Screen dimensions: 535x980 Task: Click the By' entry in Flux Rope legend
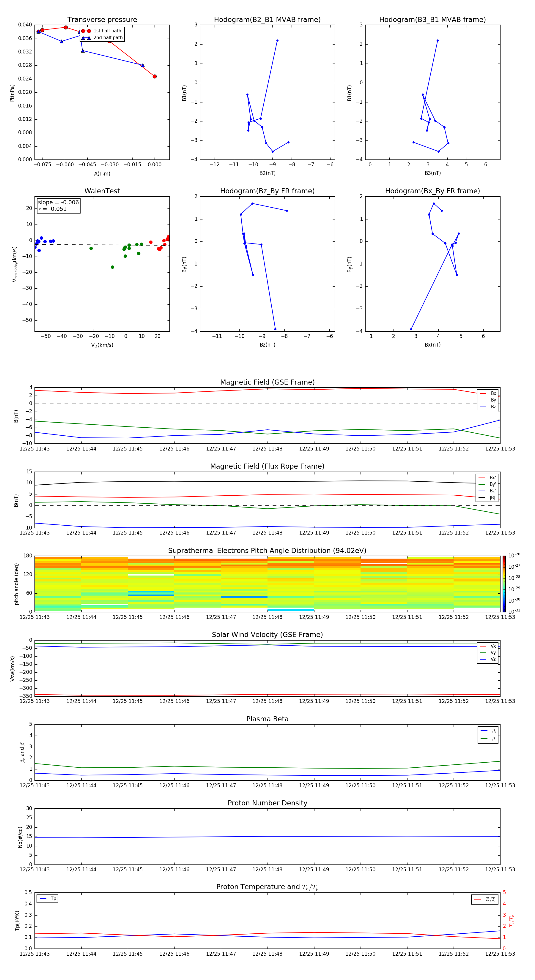tap(487, 484)
